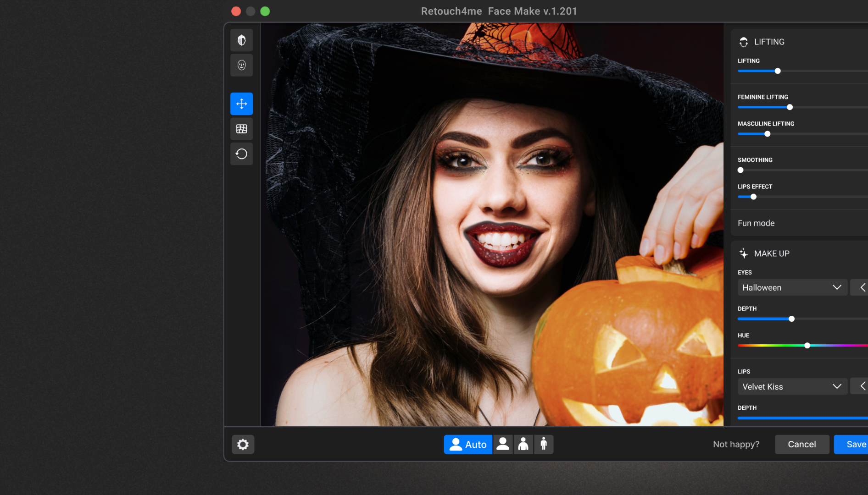Select the portrait bust mode icon
The image size is (868, 495).
[503, 444]
